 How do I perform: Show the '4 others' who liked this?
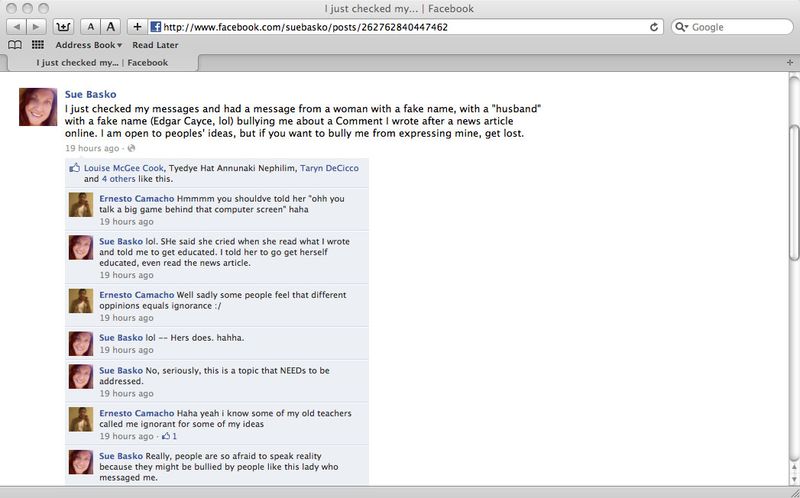coord(118,179)
